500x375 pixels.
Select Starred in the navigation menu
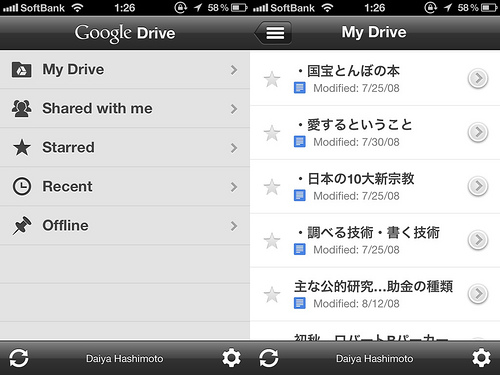click(x=125, y=147)
